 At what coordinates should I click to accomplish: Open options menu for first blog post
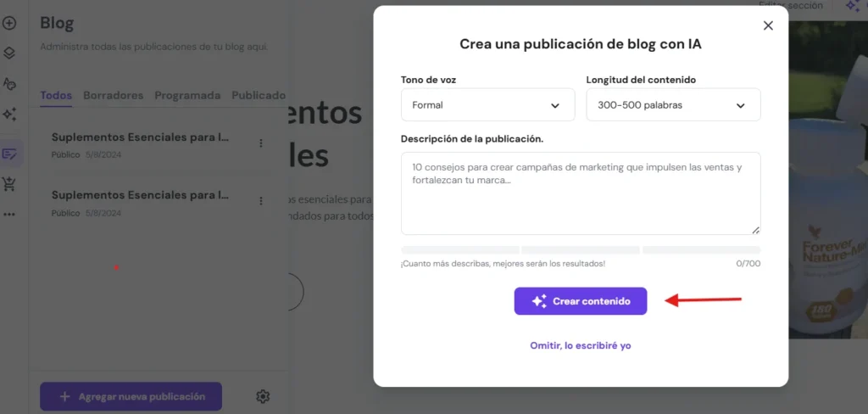point(261,143)
